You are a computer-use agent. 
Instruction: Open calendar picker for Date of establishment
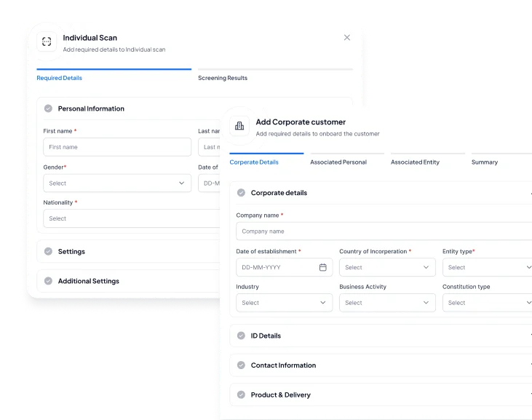click(x=322, y=267)
